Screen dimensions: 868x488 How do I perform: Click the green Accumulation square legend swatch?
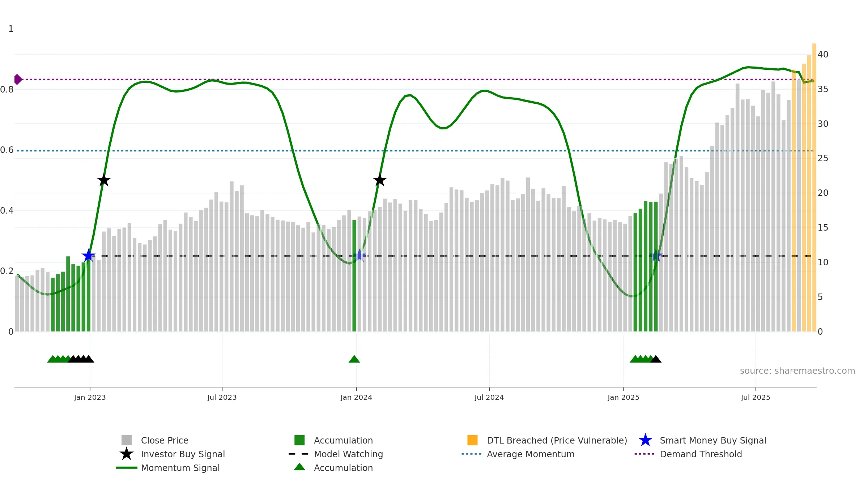299,440
